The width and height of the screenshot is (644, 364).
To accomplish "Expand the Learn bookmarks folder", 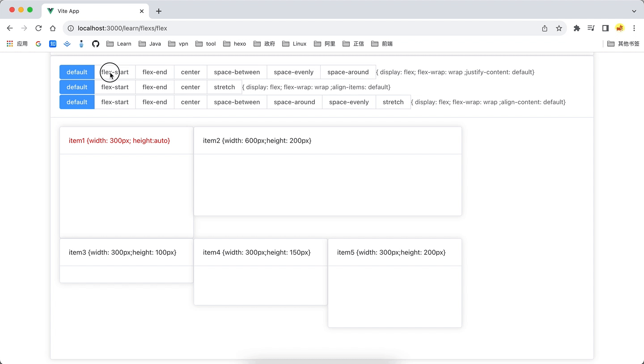I will pyautogui.click(x=119, y=44).
